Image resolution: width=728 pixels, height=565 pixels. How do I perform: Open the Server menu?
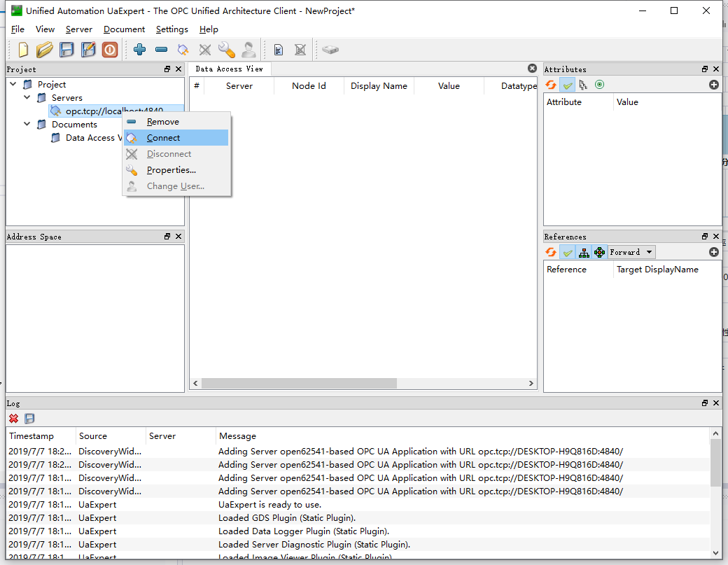(79, 29)
